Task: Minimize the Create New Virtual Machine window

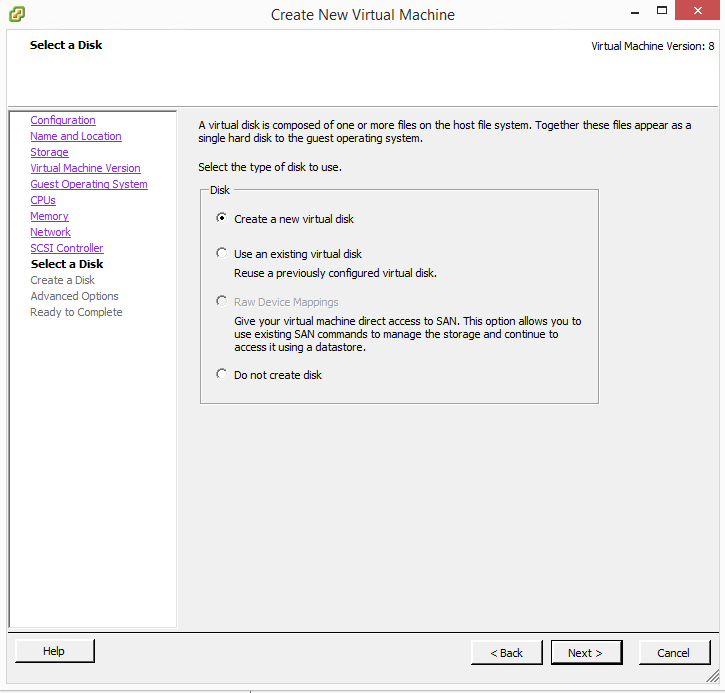Action: click(635, 12)
